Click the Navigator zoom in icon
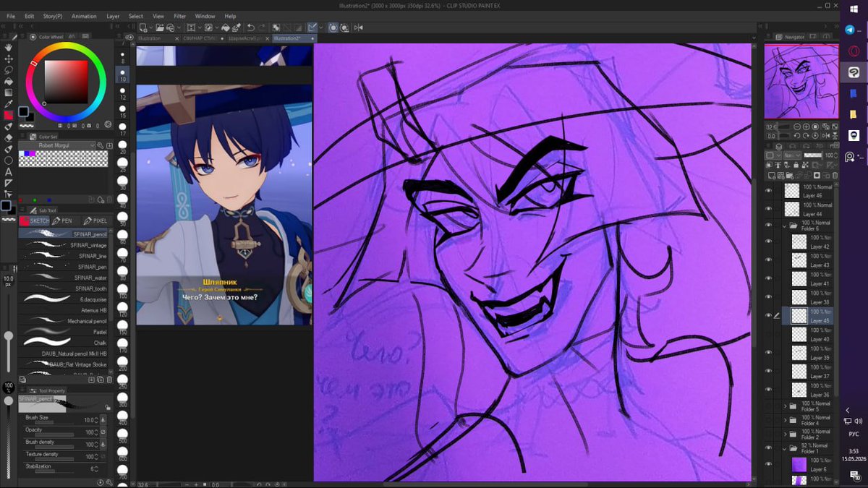Image resolution: width=868 pixels, height=488 pixels. [807, 127]
